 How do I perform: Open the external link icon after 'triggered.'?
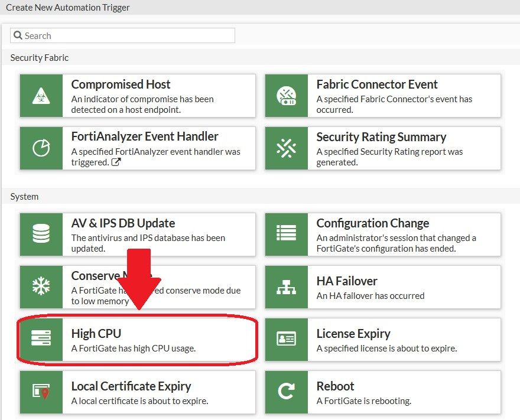coord(116,162)
